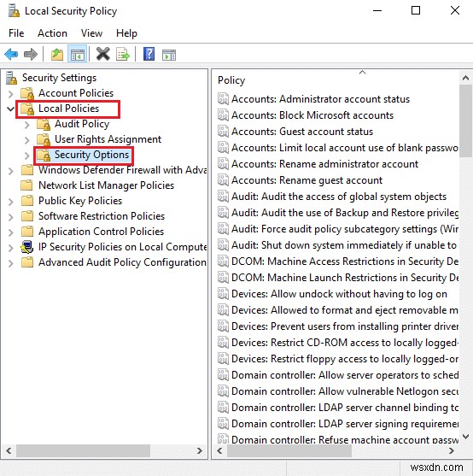Select DCOM: Machine Launch Restrictions policy
Image resolution: width=473 pixels, height=476 pixels.
[344, 278]
